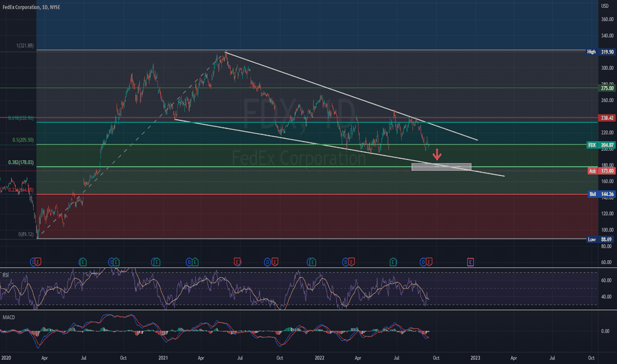Open the green earnings marker before 2021

[156, 261]
